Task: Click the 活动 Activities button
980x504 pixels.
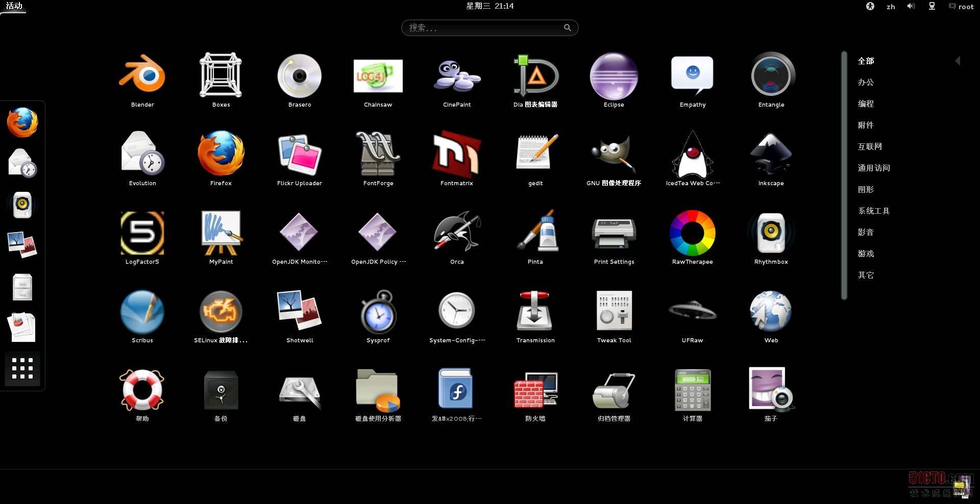Action: pyautogui.click(x=14, y=6)
